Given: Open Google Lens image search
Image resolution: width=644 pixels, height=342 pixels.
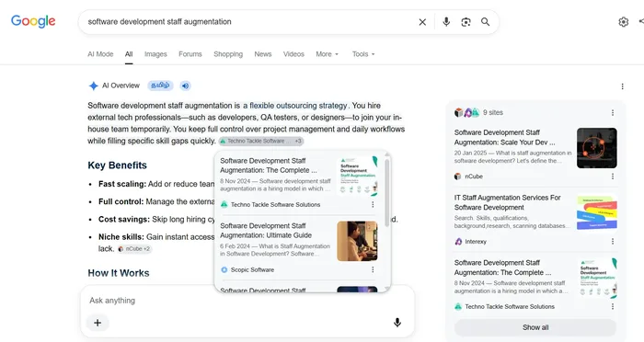Looking at the screenshot, I should [466, 22].
